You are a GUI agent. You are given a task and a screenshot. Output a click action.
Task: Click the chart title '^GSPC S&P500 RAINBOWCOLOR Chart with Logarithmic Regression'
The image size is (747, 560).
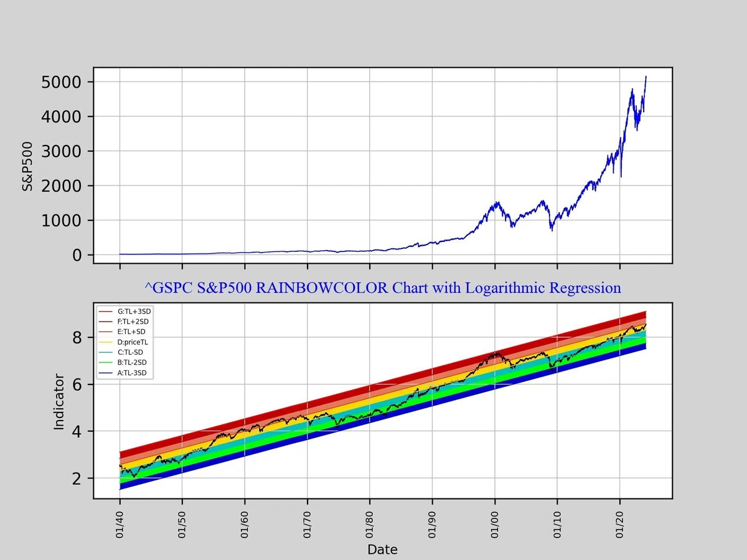coord(383,288)
